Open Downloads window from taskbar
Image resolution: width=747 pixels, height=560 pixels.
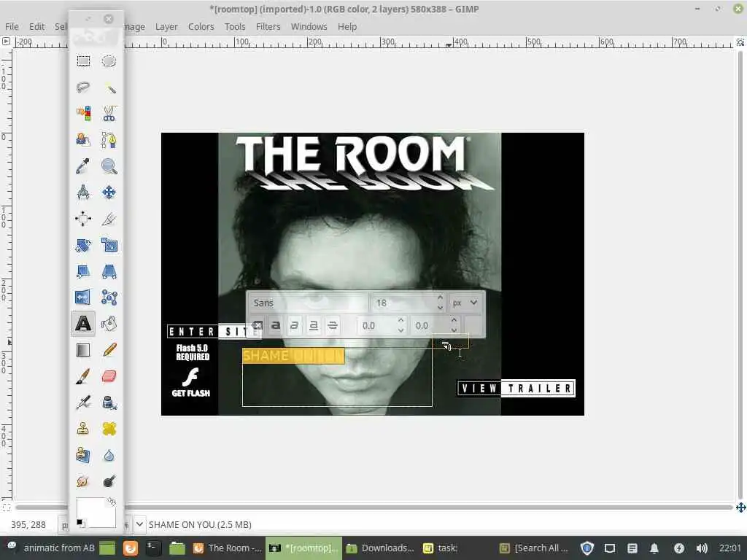(380, 548)
